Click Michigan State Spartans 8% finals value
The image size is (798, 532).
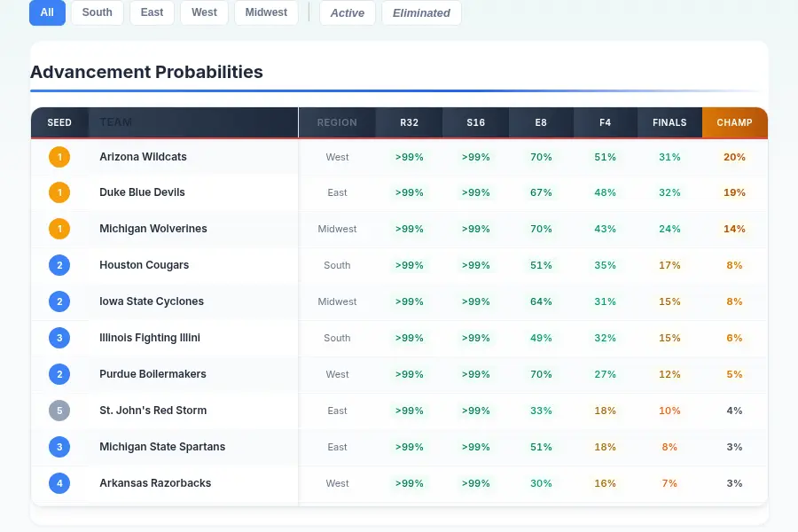pyautogui.click(x=669, y=448)
